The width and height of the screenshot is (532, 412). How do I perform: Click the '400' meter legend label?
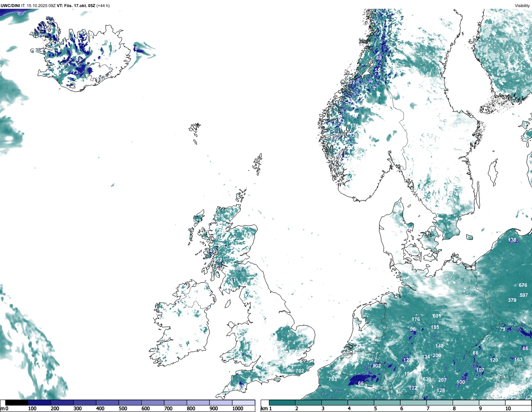coord(100,409)
